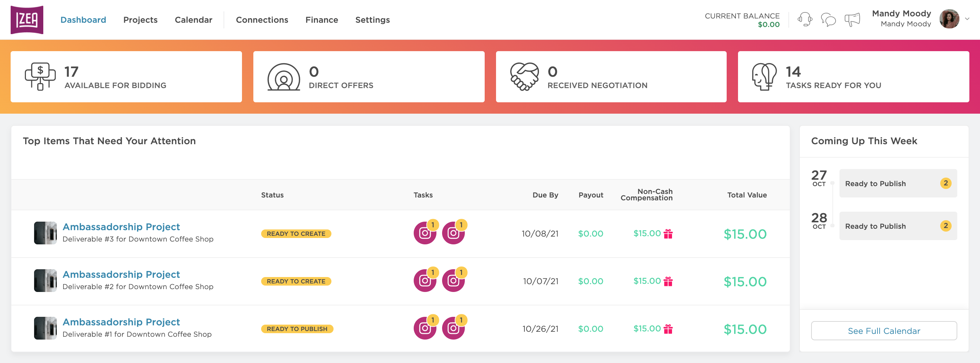Image resolution: width=980 pixels, height=363 pixels.
Task: Click the Payout column header
Action: coord(591,195)
